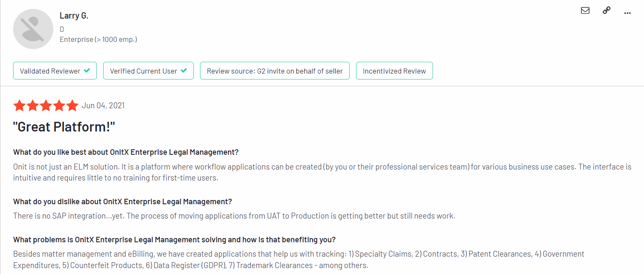Click the green checkmark in Verified Current User
The width and height of the screenshot is (644, 274).
(x=184, y=71)
